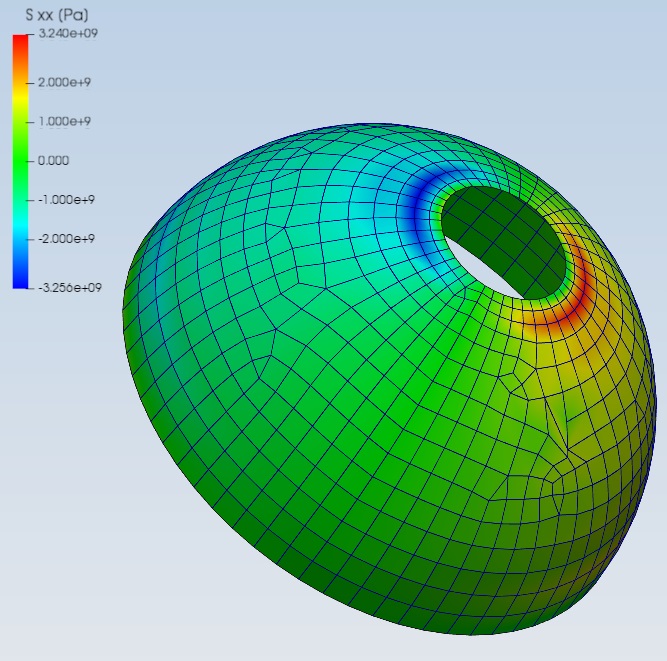This screenshot has width=667, height=661.
Task: Pick the dark blue bottom of the color bar
Action: (21, 280)
